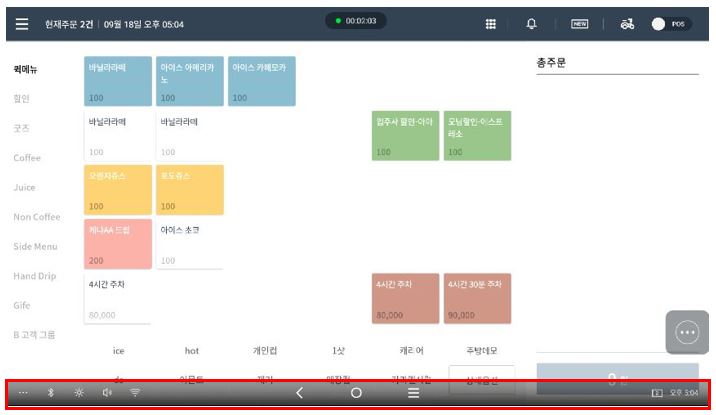Open the Gife category
Viewport: 716px width, 415px height.
22,305
